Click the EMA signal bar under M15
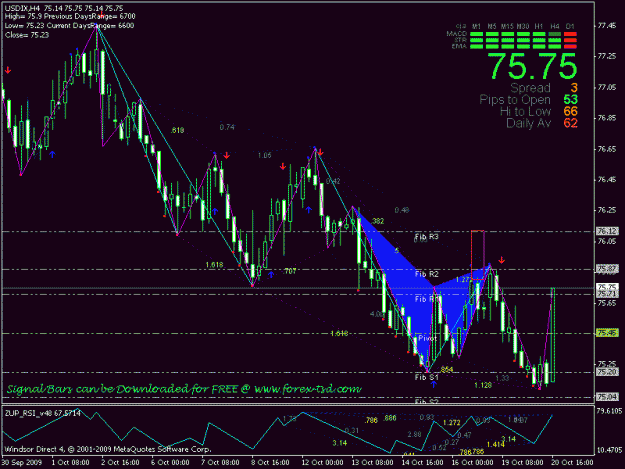Image resolution: width=625 pixels, height=469 pixels. (507, 47)
